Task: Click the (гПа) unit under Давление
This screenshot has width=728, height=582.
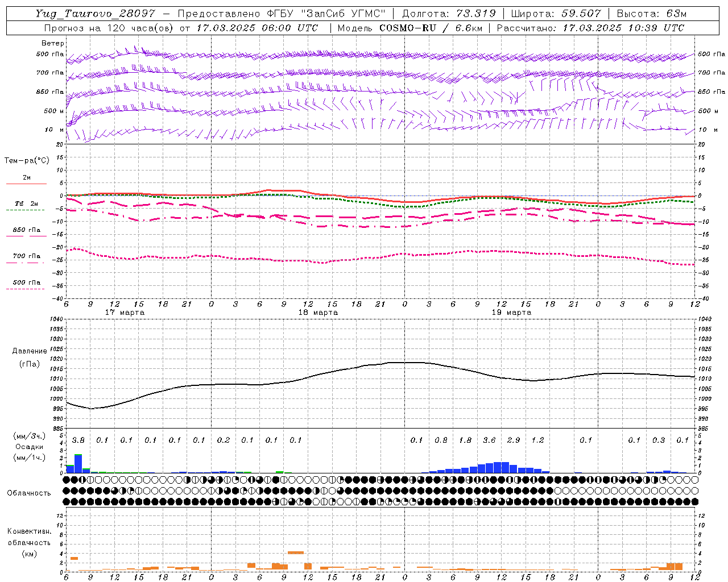Action: (30, 364)
